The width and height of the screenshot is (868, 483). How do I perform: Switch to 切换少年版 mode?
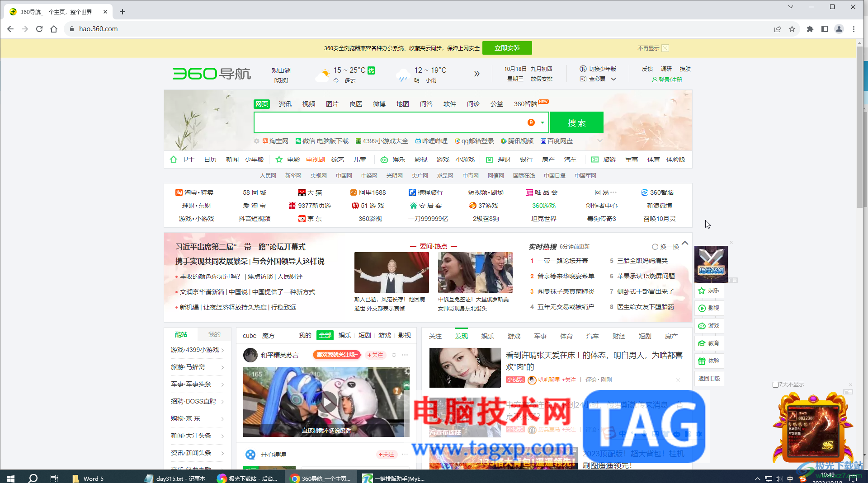tap(598, 69)
